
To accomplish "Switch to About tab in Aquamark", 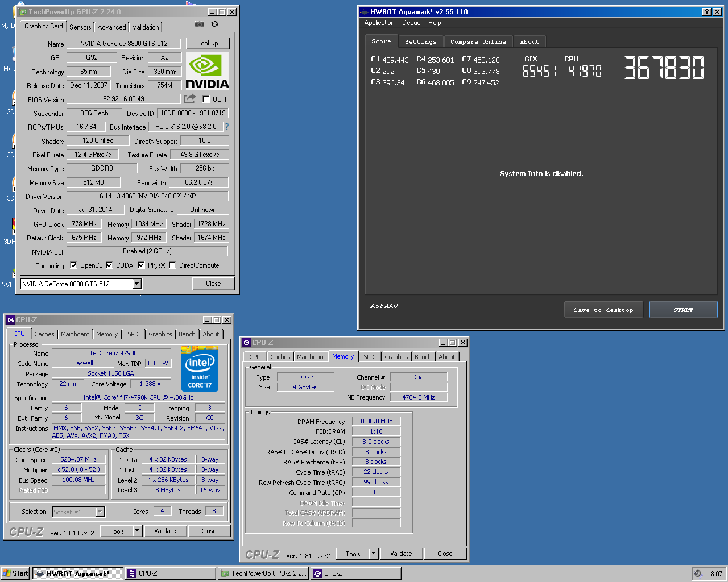I will point(530,41).
